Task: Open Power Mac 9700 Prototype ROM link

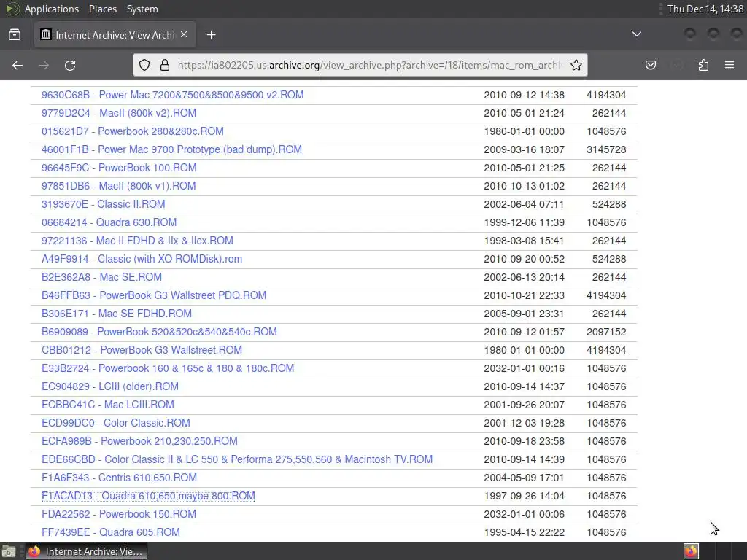Action: [x=171, y=149]
